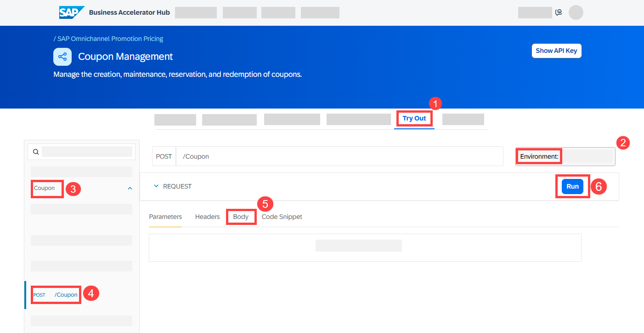Image resolution: width=644 pixels, height=333 pixels.
Task: Select the Headers tab
Action: tap(208, 217)
